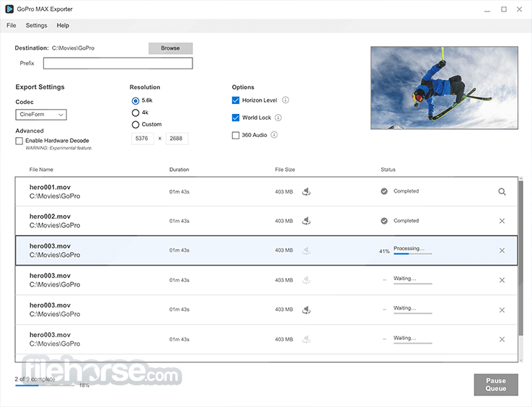Screen dimensions: 532x407
Task: Click the destination path C:\Movies\GoPro
Action: click(73, 48)
